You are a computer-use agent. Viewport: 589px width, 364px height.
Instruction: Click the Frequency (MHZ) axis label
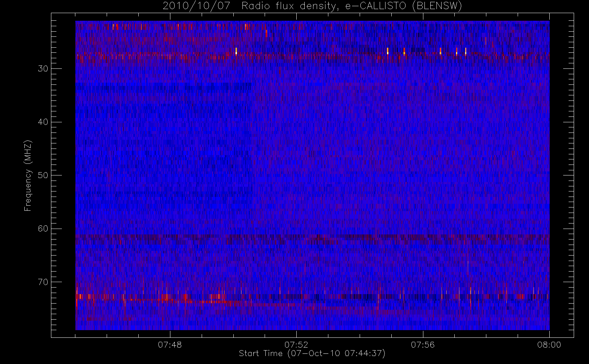28,175
